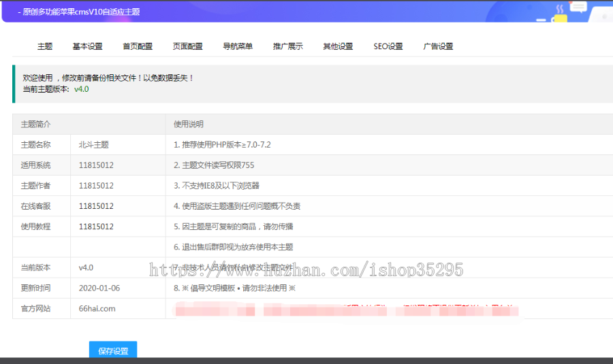
Task: Select the 北斗主题 theme name cell
Action: (x=94, y=145)
